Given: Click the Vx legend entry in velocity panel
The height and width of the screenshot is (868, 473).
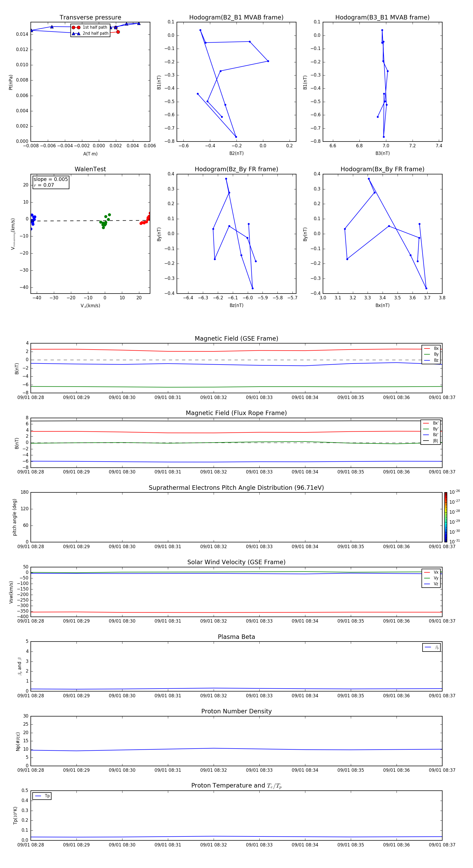Looking at the screenshot, I should 431,572.
